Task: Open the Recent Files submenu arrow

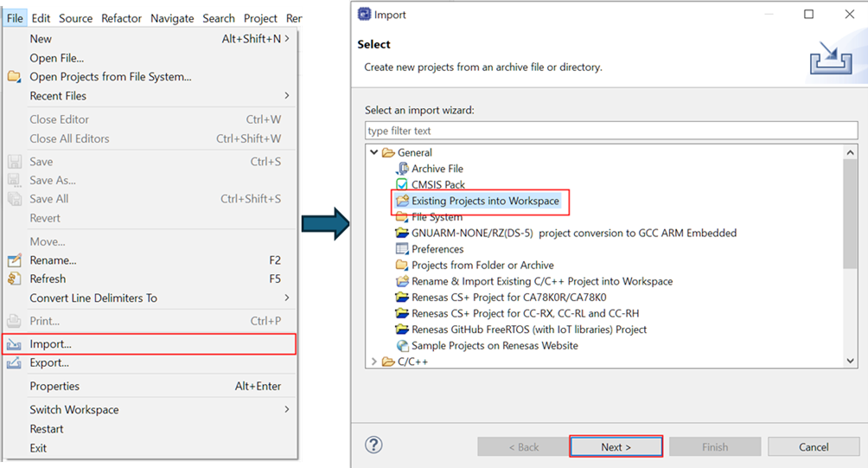Action: (287, 96)
